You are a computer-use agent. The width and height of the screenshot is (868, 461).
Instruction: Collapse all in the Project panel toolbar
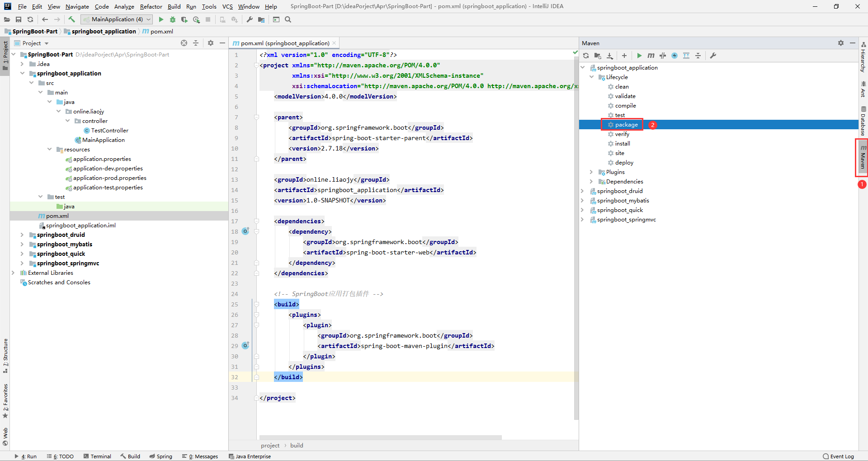pyautogui.click(x=196, y=43)
